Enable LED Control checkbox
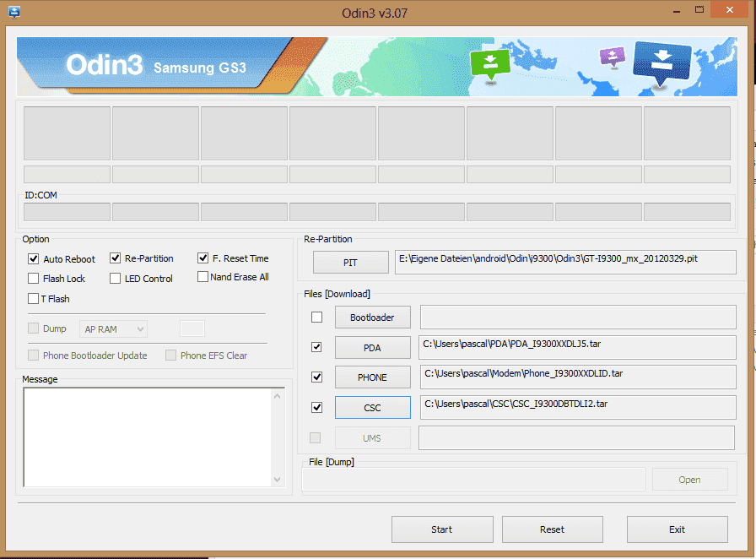The width and height of the screenshot is (756, 559). coord(115,279)
